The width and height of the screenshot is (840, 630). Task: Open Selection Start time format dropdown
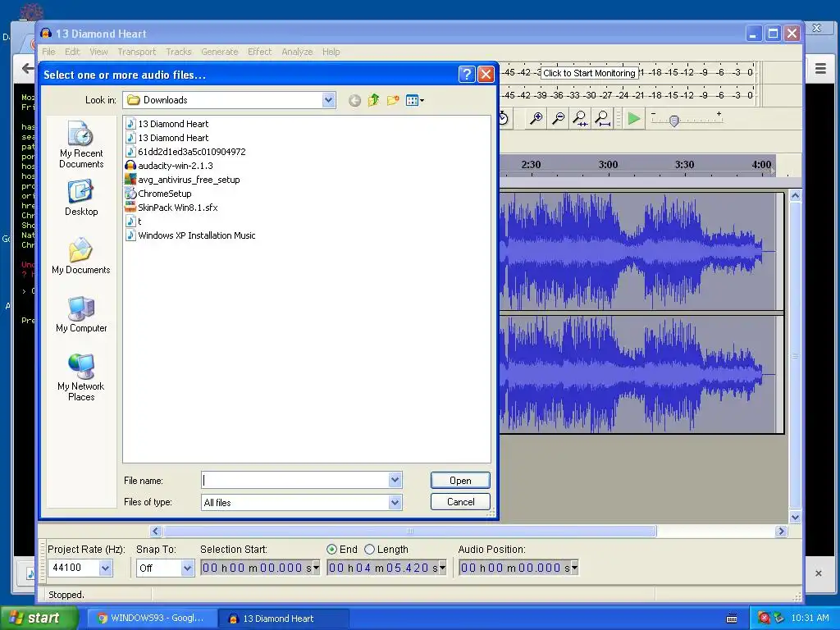click(316, 568)
